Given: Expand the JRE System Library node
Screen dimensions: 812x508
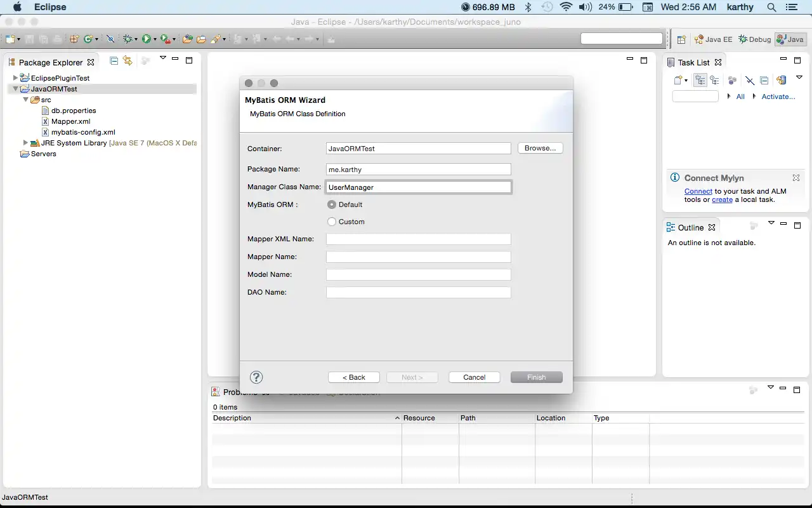Looking at the screenshot, I should coord(26,143).
